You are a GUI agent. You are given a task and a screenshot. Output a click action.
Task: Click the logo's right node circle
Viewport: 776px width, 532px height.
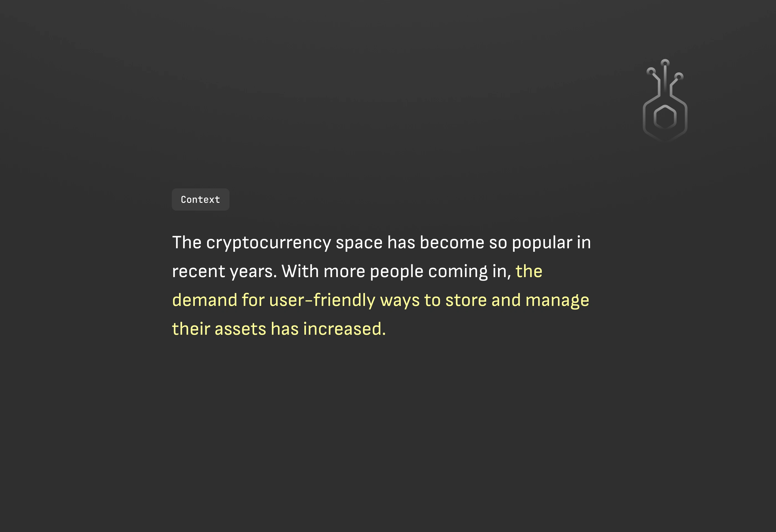(x=679, y=77)
